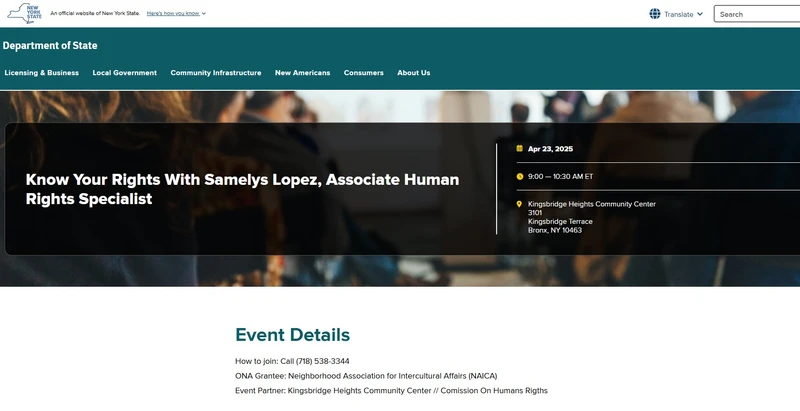Click the globe Translate icon

coord(655,14)
